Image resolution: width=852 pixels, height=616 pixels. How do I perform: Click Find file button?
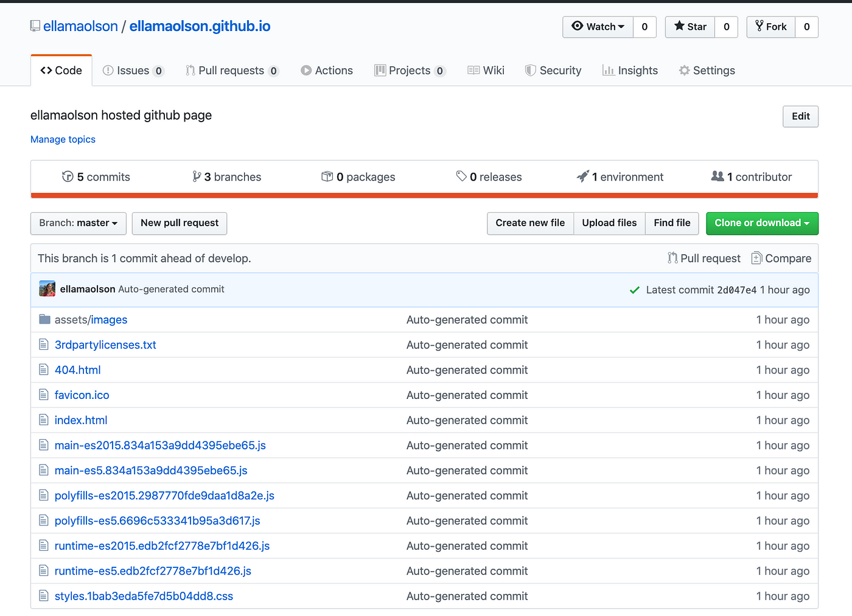click(672, 223)
